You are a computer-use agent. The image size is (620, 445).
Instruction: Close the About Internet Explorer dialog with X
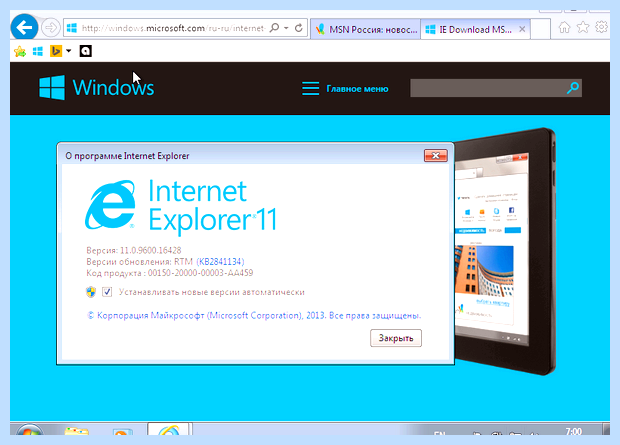click(x=435, y=155)
